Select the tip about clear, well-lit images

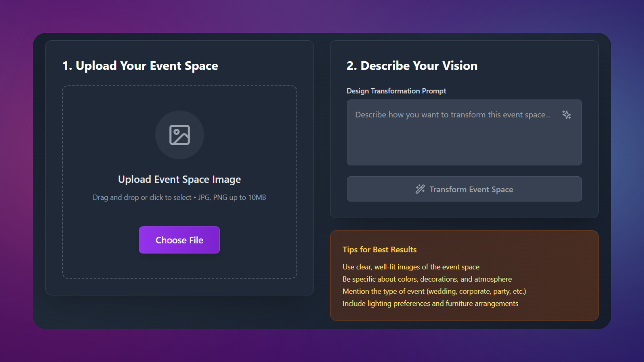tap(411, 267)
